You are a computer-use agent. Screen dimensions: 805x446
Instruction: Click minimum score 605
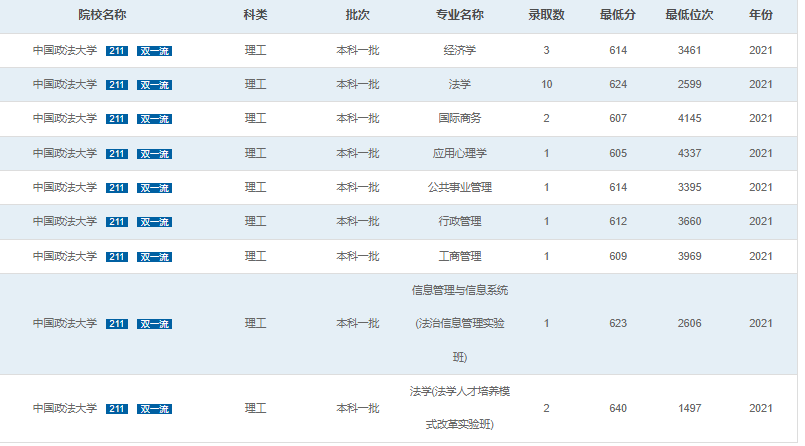click(618, 153)
